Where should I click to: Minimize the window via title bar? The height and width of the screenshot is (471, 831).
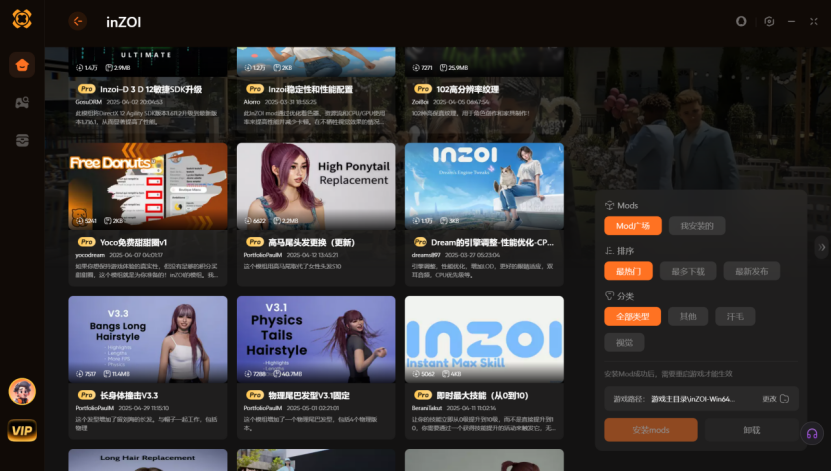click(x=791, y=21)
